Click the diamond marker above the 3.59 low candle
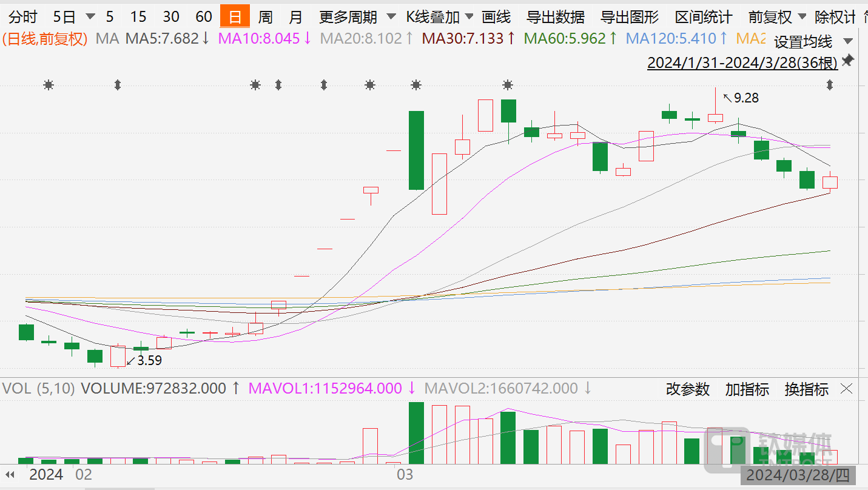Viewport: 868px width, 490px height. (x=118, y=86)
